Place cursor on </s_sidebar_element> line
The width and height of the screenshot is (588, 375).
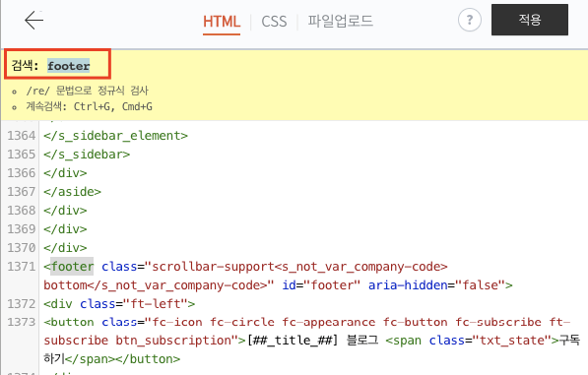115,136
